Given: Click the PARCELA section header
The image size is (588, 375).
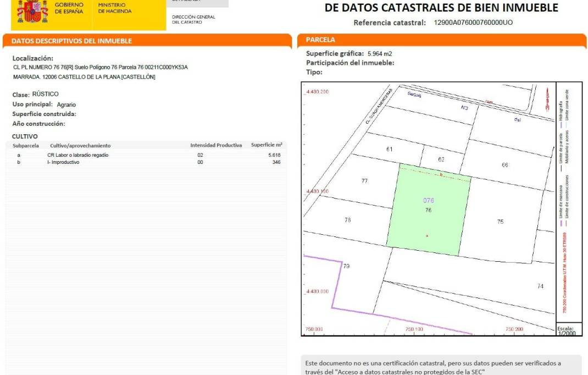Looking at the screenshot, I should pyautogui.click(x=320, y=40).
